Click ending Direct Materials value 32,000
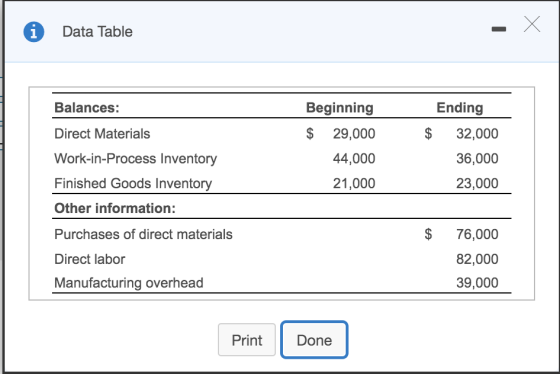560x374 pixels. point(477,134)
